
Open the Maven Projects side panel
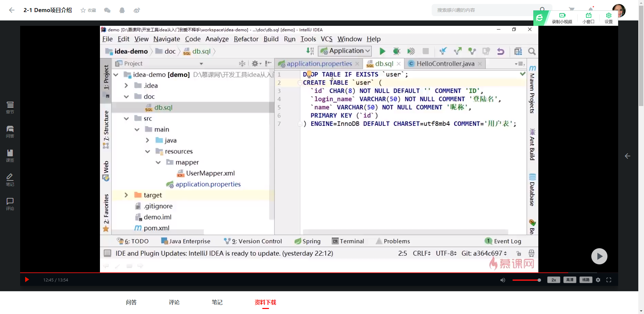532,89
